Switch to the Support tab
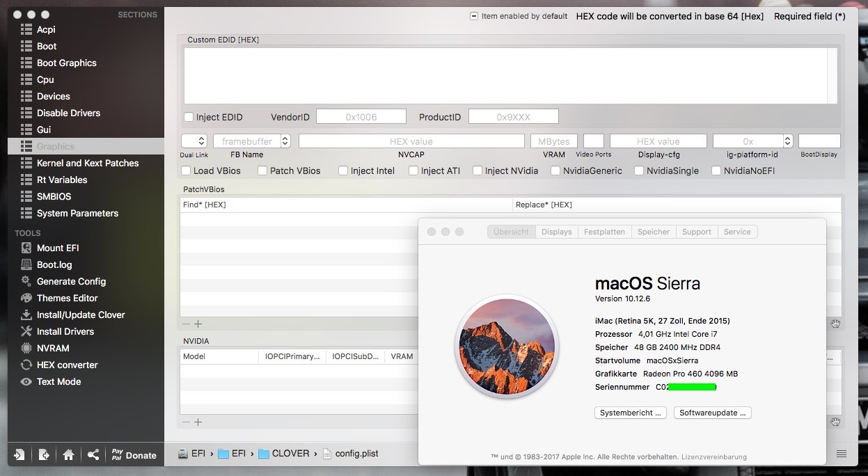 pyautogui.click(x=697, y=232)
